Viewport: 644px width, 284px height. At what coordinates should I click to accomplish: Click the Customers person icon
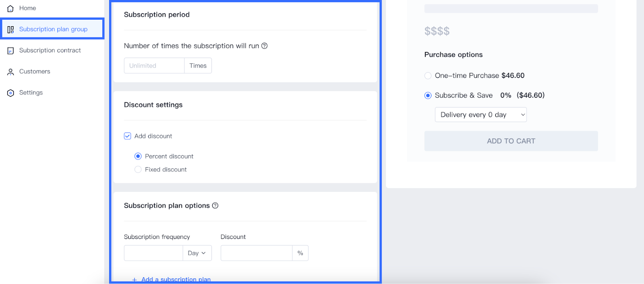(10, 72)
